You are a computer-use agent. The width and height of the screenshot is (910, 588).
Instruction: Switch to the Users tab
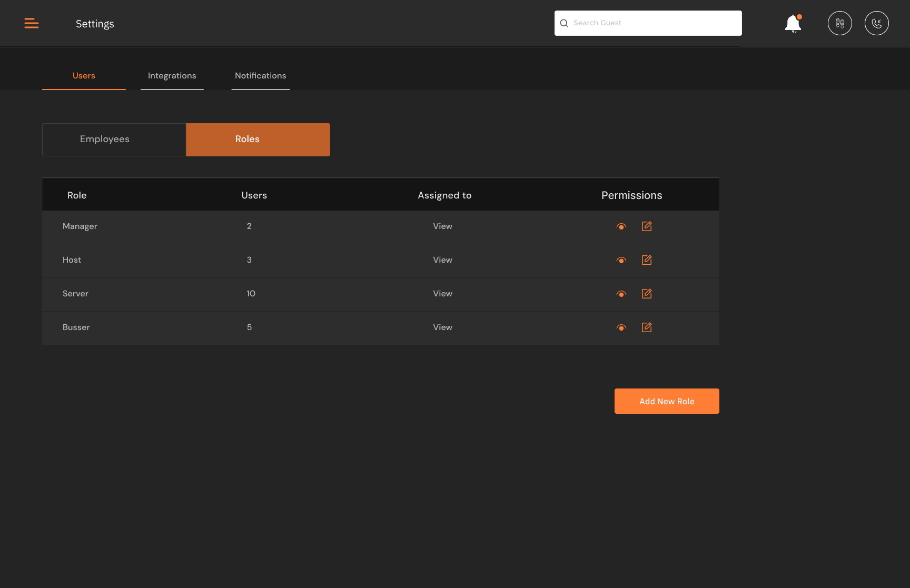pos(84,76)
